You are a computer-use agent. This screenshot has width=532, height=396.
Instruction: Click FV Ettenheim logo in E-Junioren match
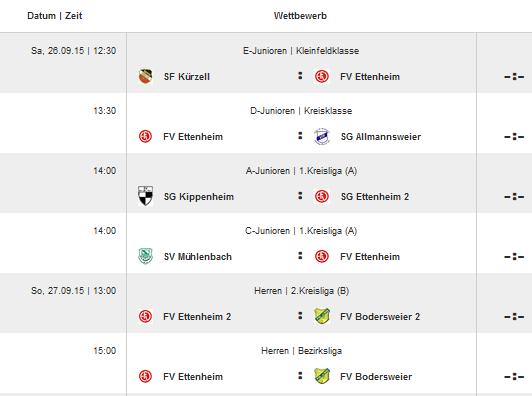point(322,76)
